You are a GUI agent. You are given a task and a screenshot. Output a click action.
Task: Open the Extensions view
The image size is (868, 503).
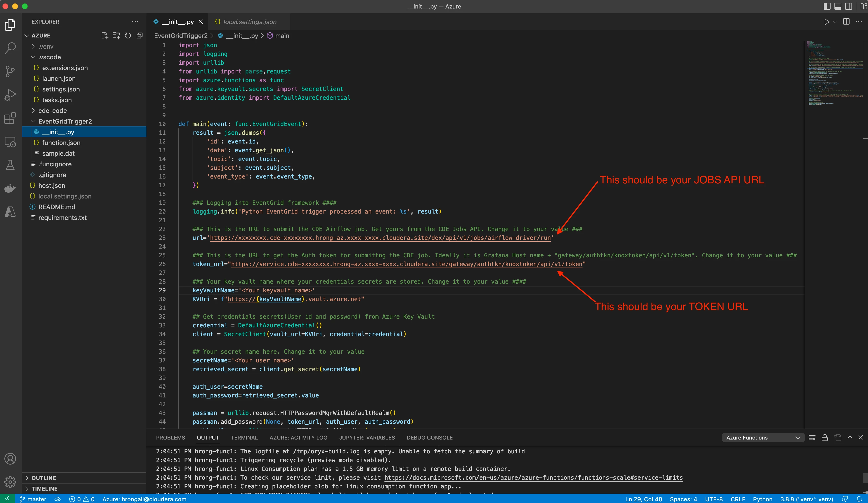click(10, 118)
